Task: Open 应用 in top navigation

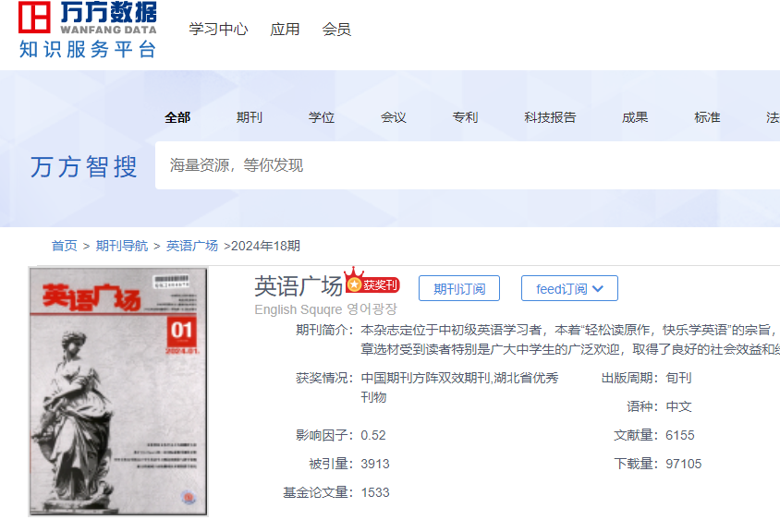Action: point(285,30)
